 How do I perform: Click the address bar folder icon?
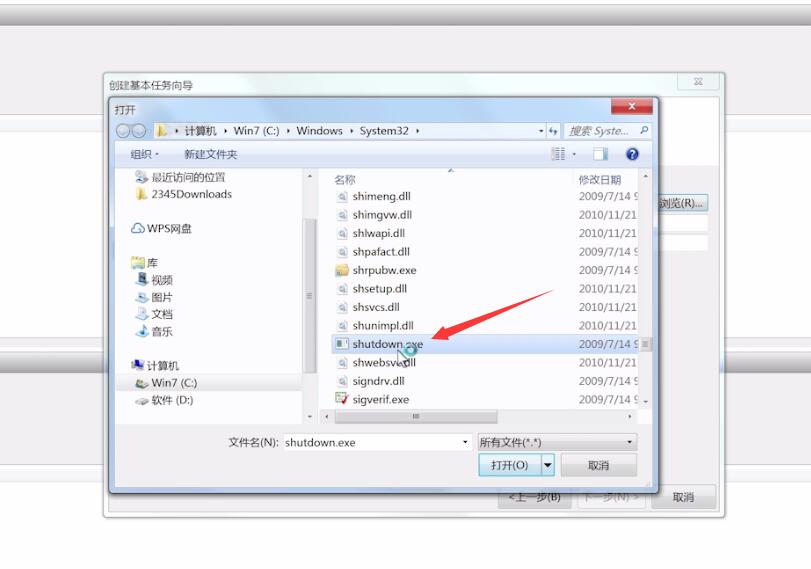tap(161, 131)
